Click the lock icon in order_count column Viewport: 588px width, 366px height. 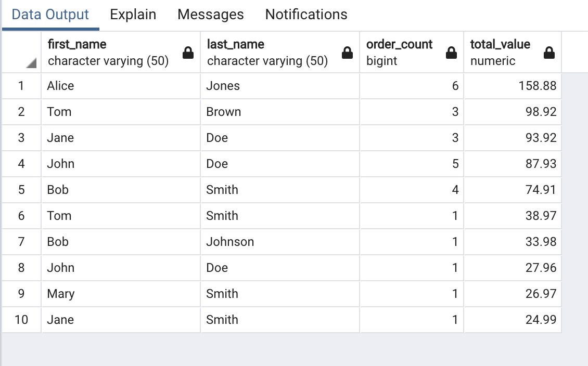click(x=451, y=53)
